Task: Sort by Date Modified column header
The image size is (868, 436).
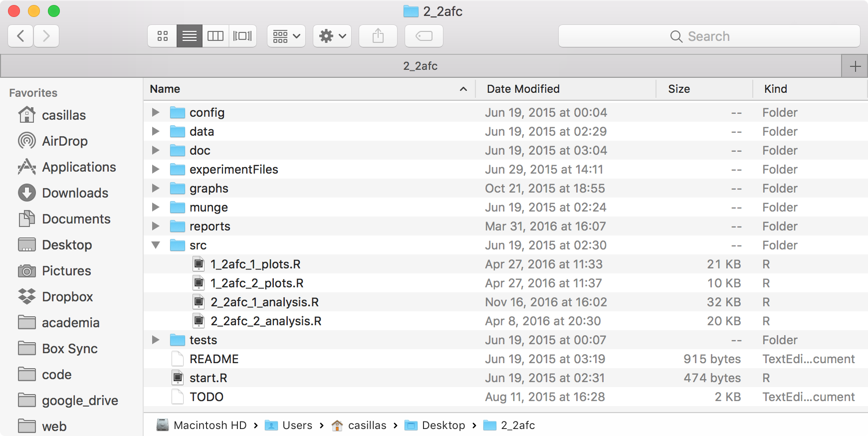Action: pyautogui.click(x=523, y=89)
